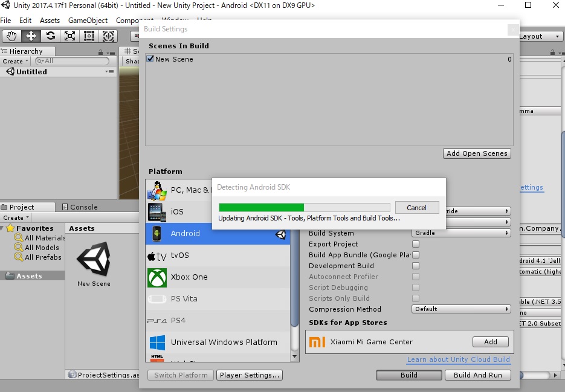Viewport: 565px width, 392px height.
Task: Open the GameObject menu
Action: pos(88,21)
